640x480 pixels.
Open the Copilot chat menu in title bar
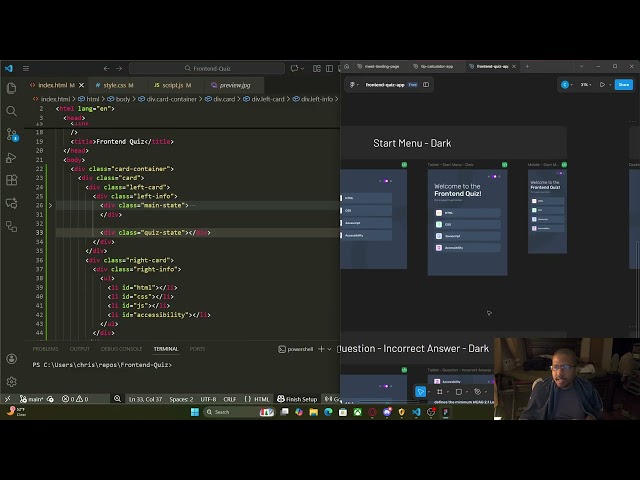tap(297, 69)
